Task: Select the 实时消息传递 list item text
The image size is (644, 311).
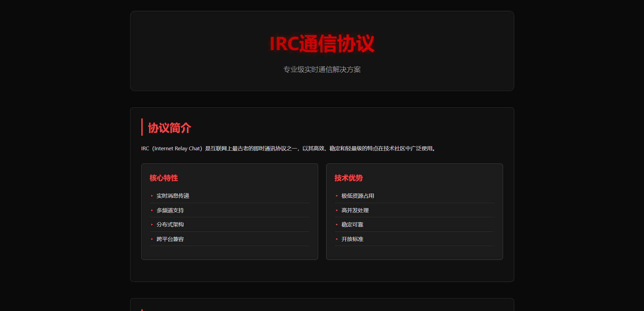Action: click(173, 196)
